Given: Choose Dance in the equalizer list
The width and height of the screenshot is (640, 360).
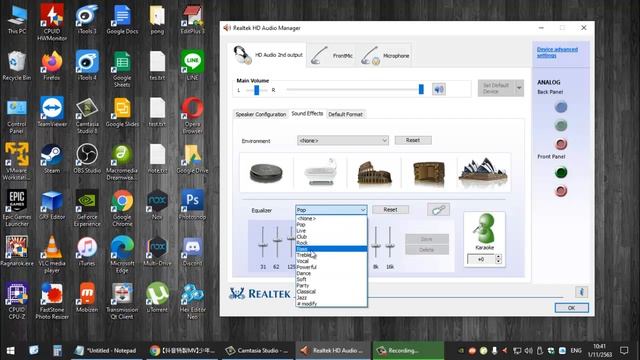Looking at the screenshot, I should click(x=331, y=273).
